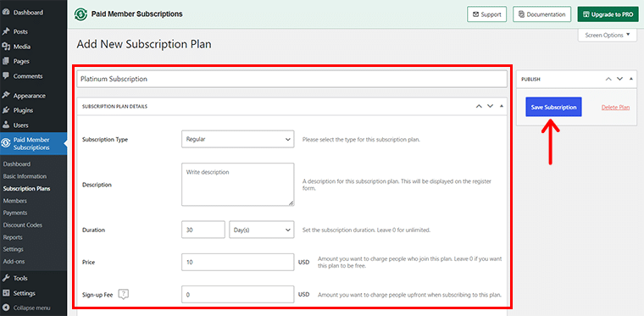Click the Paid Member Subscriptions logo icon
Screen dimensions: 644x316
[x=80, y=14]
